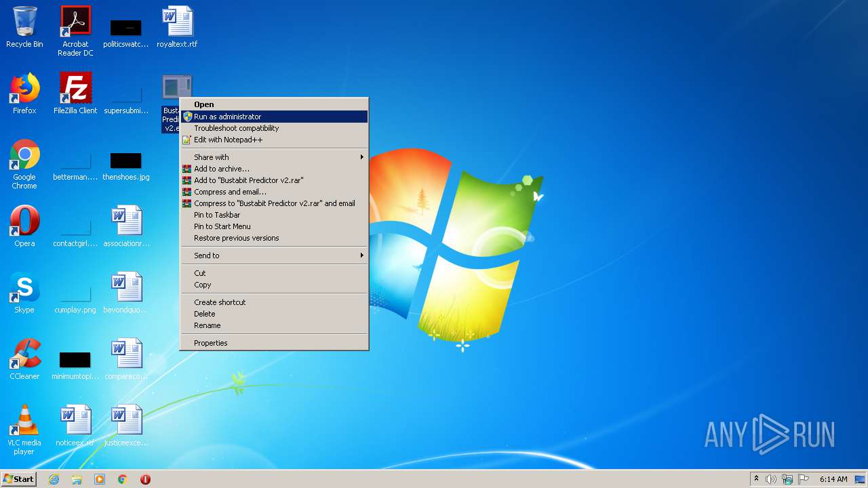
Task: Select the politicswatc... file icon
Action: [x=126, y=34]
